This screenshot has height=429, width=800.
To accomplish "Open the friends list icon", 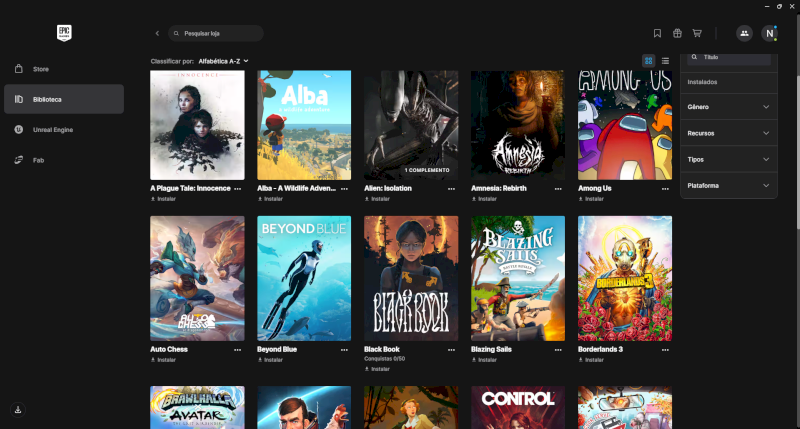I will [x=744, y=33].
